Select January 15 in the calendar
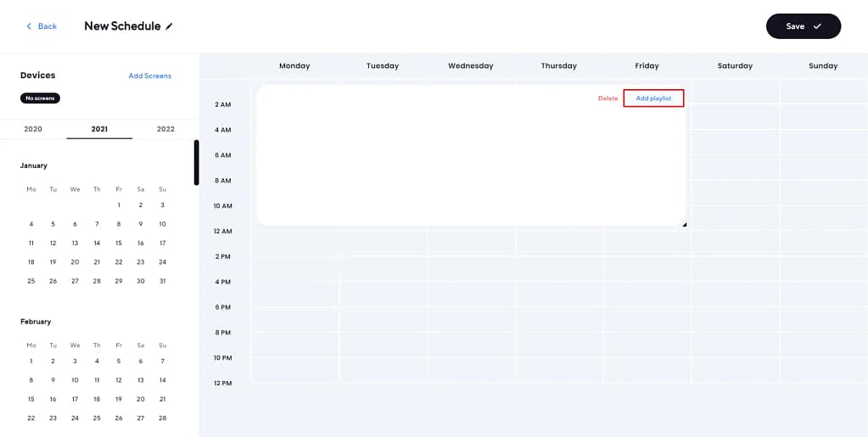The height and width of the screenshot is (437, 868). pyautogui.click(x=119, y=243)
